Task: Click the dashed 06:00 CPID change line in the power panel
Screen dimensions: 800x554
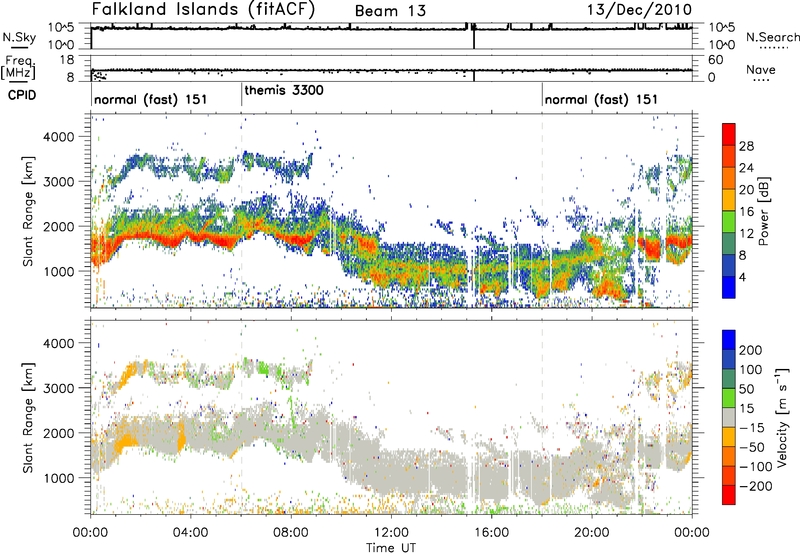Action: tap(241, 210)
